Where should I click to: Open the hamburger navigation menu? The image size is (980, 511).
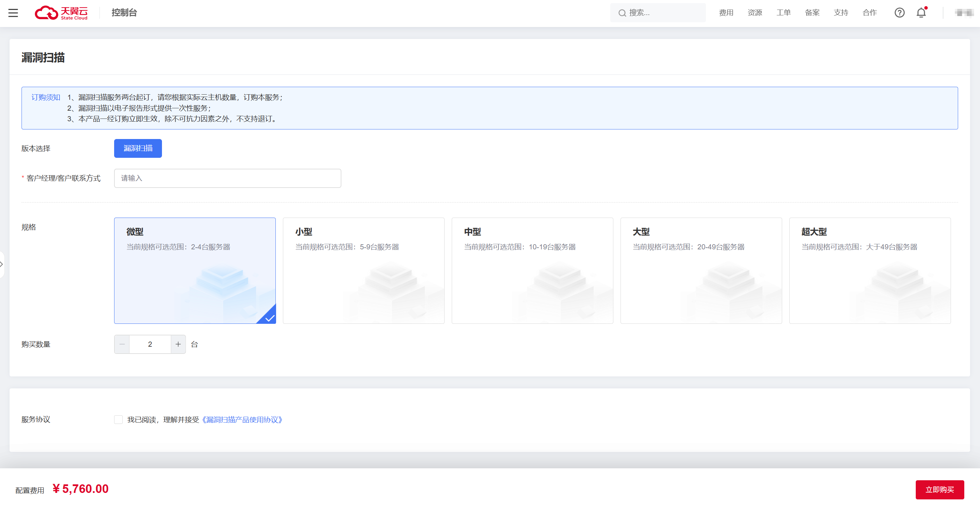(13, 13)
